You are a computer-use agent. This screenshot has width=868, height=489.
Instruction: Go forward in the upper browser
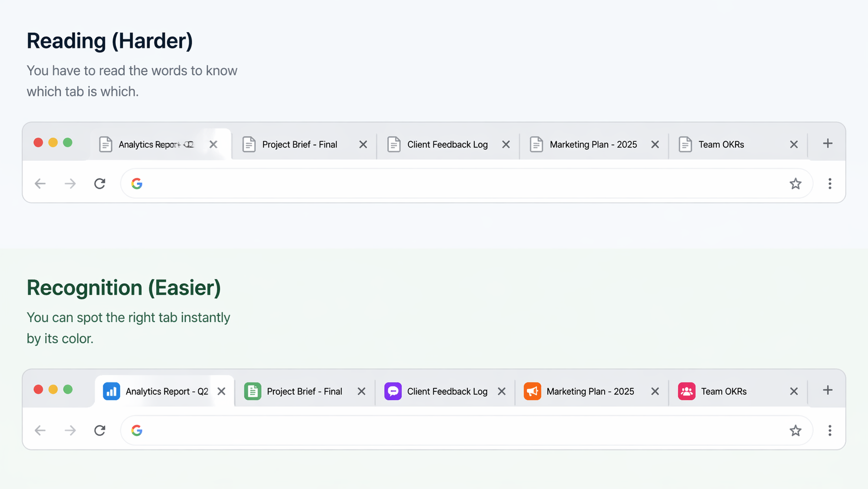[x=70, y=183]
